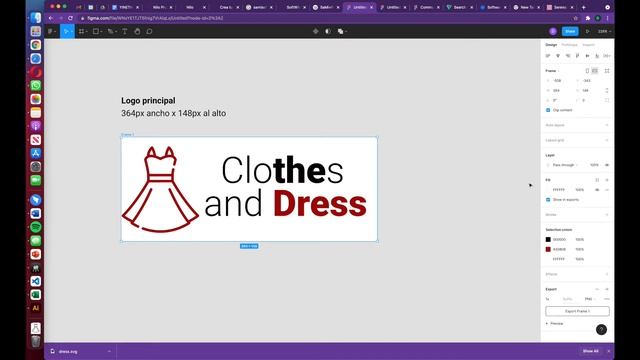This screenshot has height=360, width=640.
Task: Click the Frame 1 label on canvas
Action: (127, 134)
